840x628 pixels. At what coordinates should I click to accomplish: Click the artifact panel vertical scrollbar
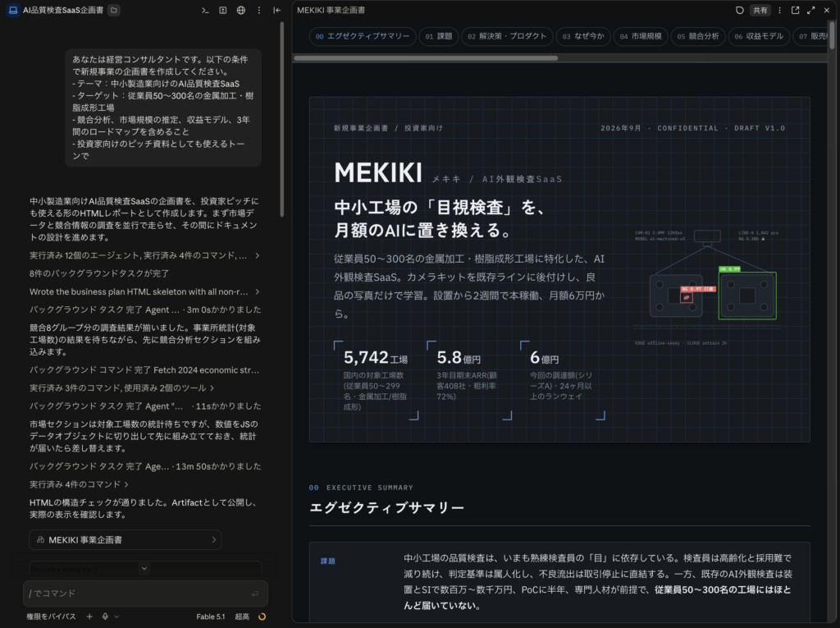click(832, 35)
